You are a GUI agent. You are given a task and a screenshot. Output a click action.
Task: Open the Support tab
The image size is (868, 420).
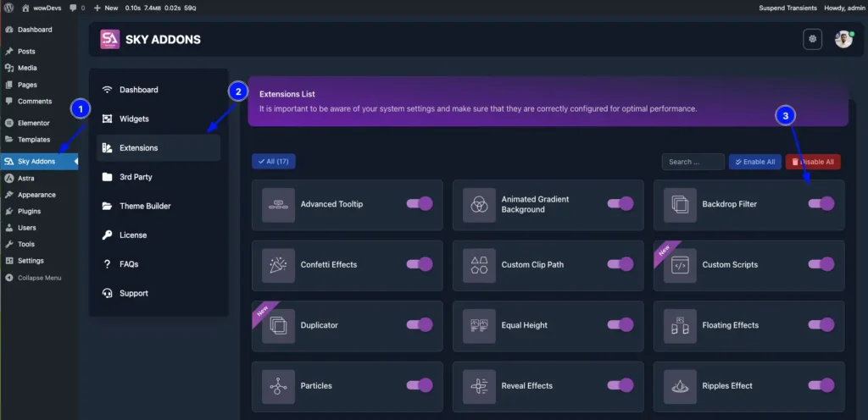tap(159, 293)
